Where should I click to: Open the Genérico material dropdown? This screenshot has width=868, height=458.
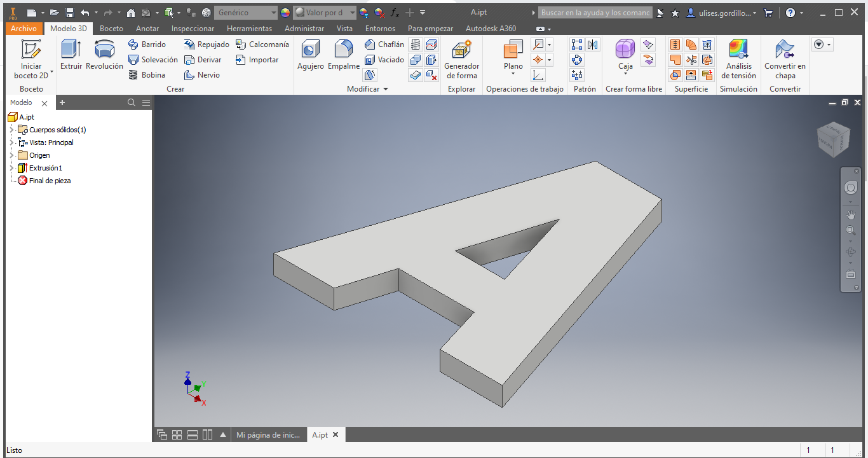click(x=246, y=13)
